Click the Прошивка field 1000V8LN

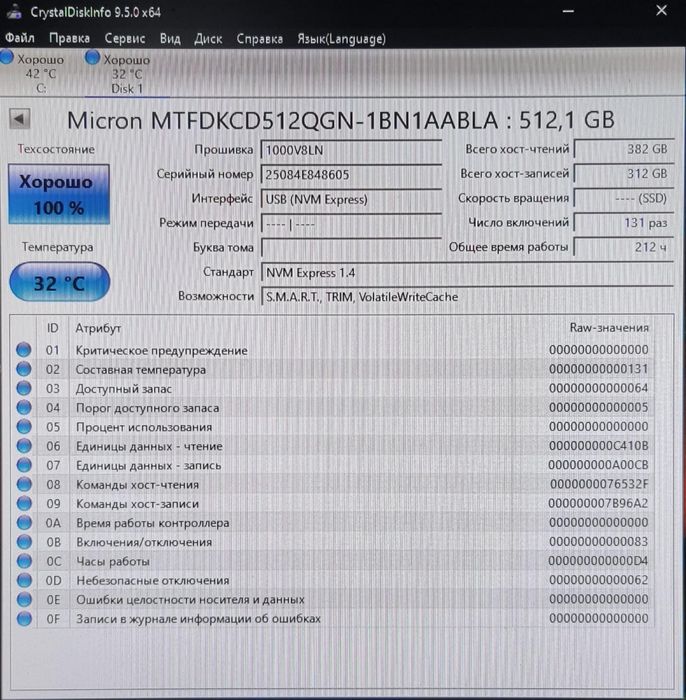pyautogui.click(x=351, y=150)
